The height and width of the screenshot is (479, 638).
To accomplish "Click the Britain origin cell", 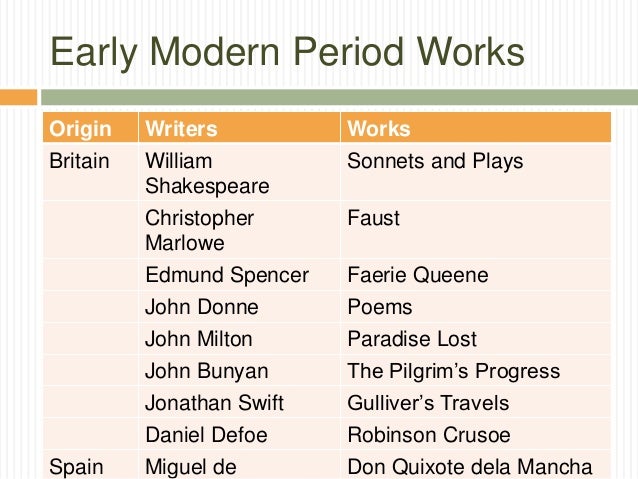I will 90,172.
